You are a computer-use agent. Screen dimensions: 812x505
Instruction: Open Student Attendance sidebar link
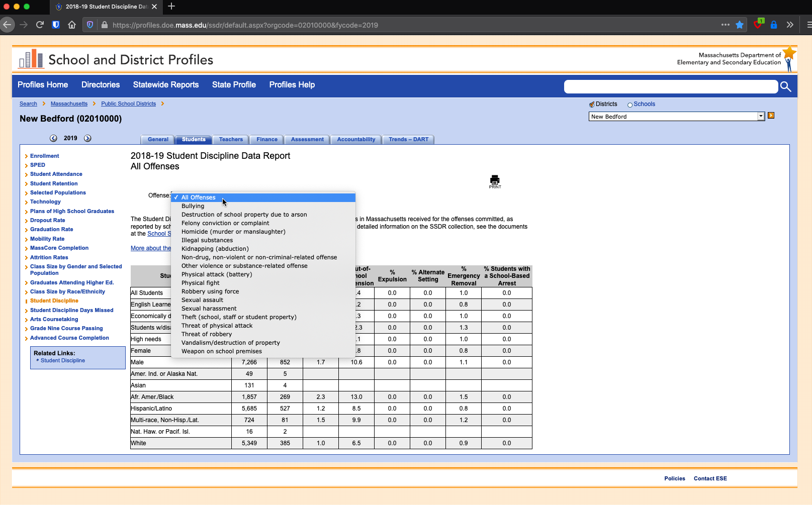[56, 174]
